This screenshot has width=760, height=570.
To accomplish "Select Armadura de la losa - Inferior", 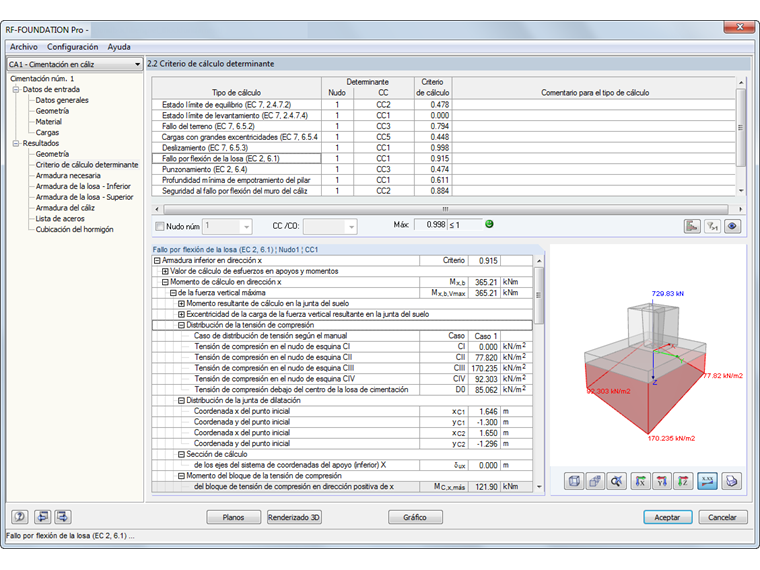I will [x=83, y=186].
